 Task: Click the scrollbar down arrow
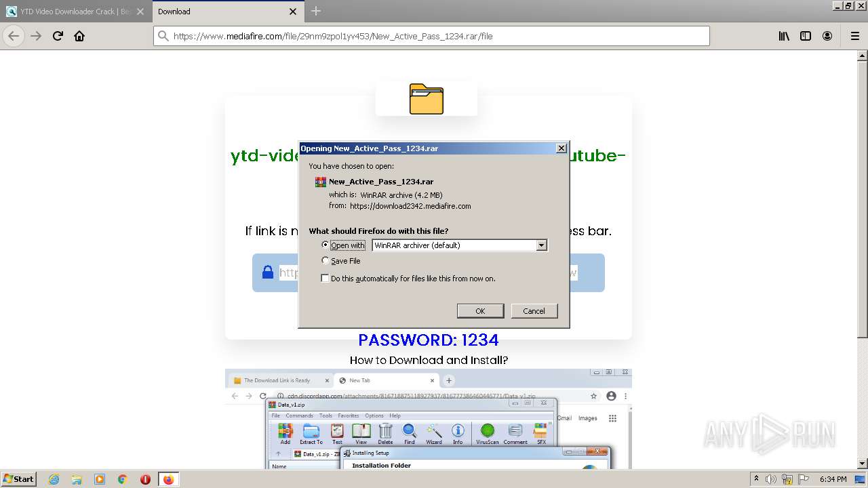point(862,464)
